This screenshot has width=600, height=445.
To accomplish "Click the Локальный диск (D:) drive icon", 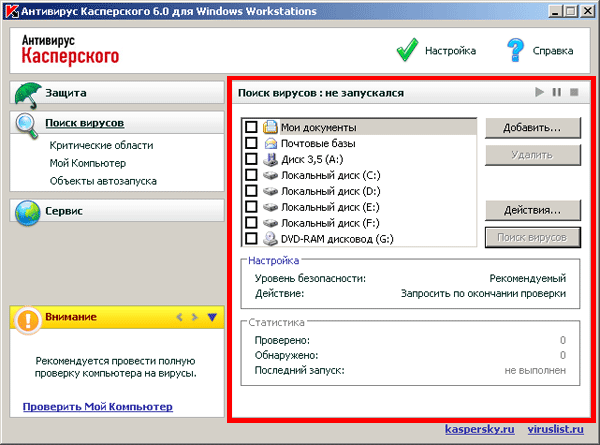I will point(270,191).
